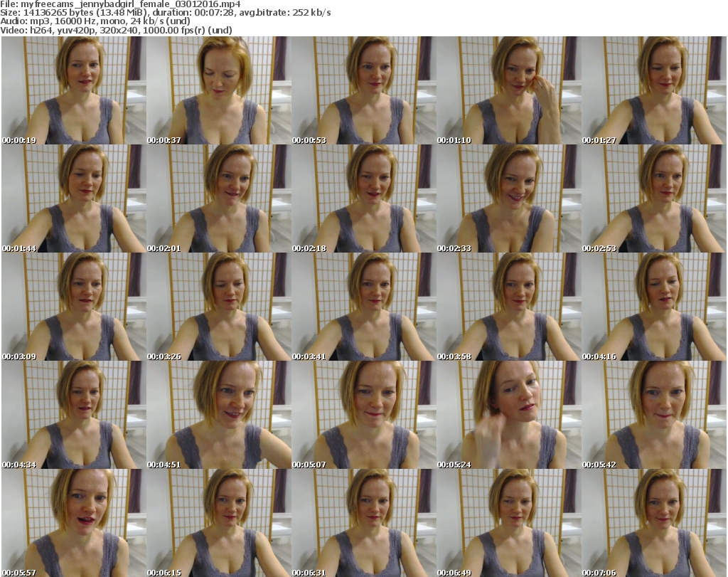
Task: Choose the frame at 00:05:24
Action: (509, 415)
